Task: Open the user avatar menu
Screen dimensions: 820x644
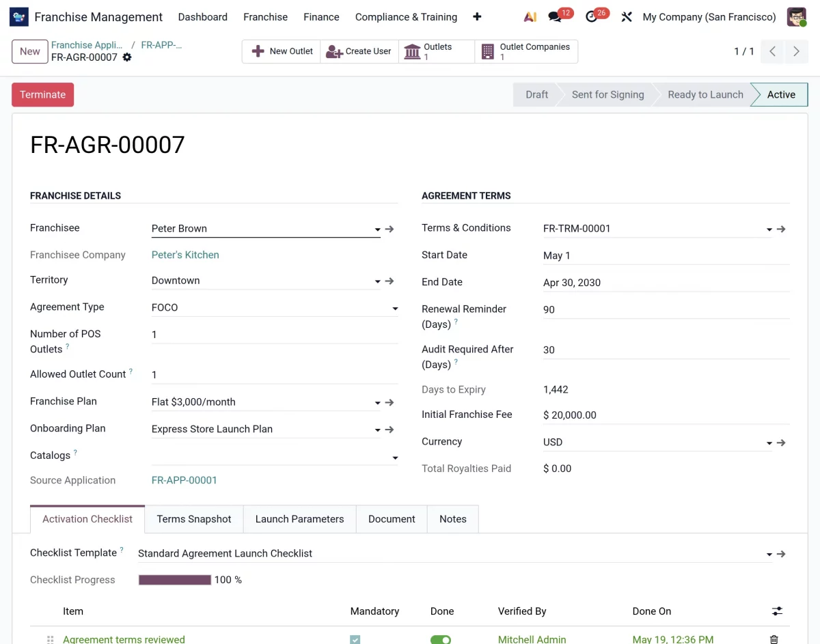Action: (797, 17)
